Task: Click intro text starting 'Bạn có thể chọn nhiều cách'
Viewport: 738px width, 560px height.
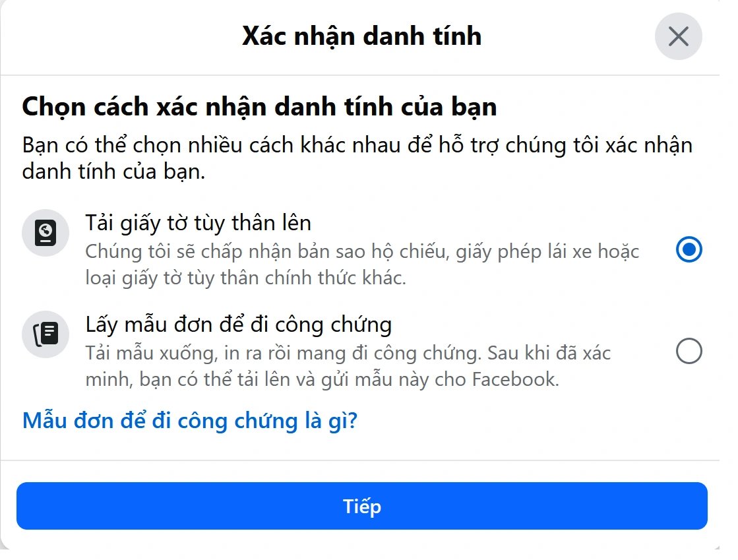Action: (357, 145)
